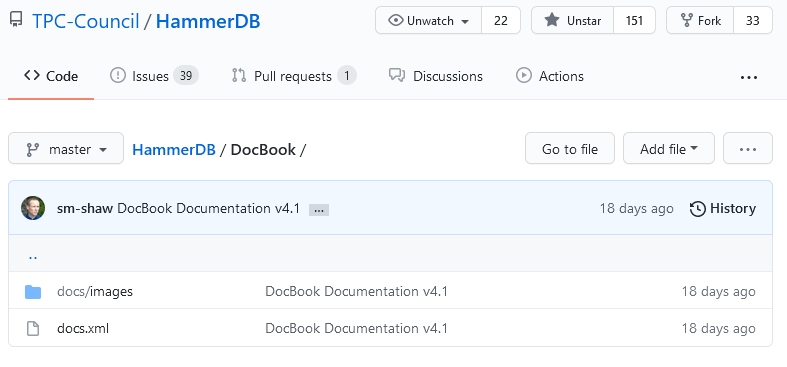The image size is (787, 367).
Task: Fork the repository with the Fork button
Action: coord(700,21)
